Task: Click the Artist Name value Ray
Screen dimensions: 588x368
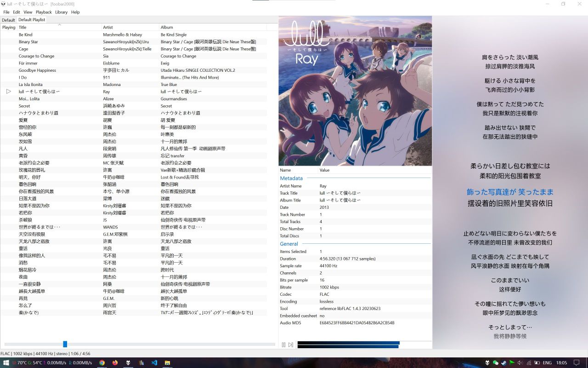Action: (x=323, y=186)
